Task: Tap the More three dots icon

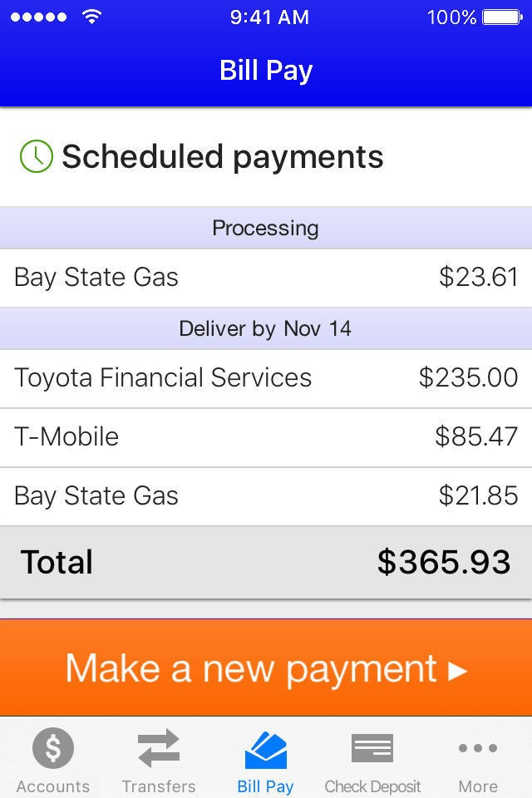Action: click(477, 747)
